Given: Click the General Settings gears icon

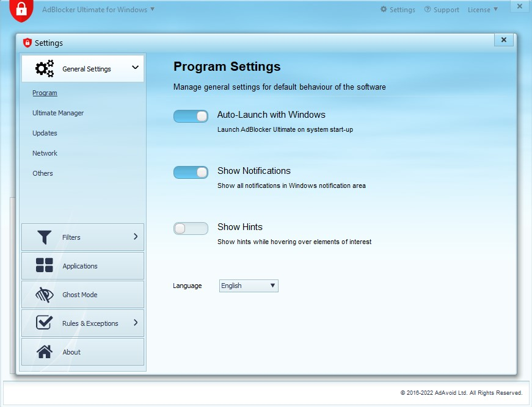Looking at the screenshot, I should coord(45,68).
